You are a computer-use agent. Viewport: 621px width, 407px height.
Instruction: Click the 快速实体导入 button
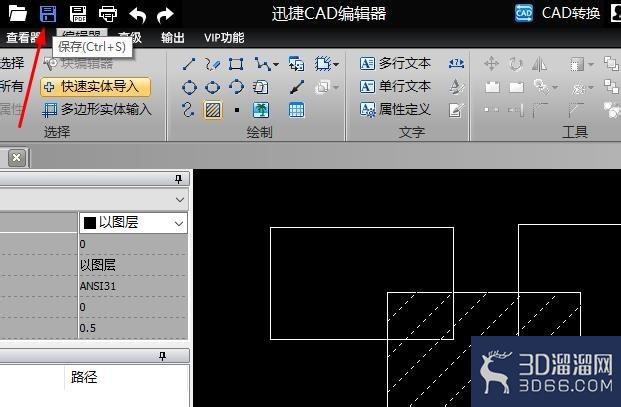click(95, 87)
